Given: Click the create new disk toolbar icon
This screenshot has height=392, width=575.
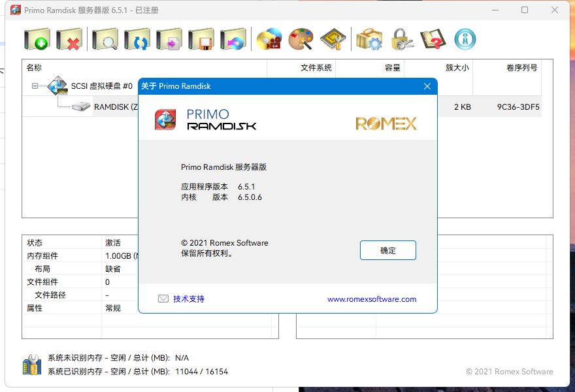Looking at the screenshot, I should tap(37, 39).
